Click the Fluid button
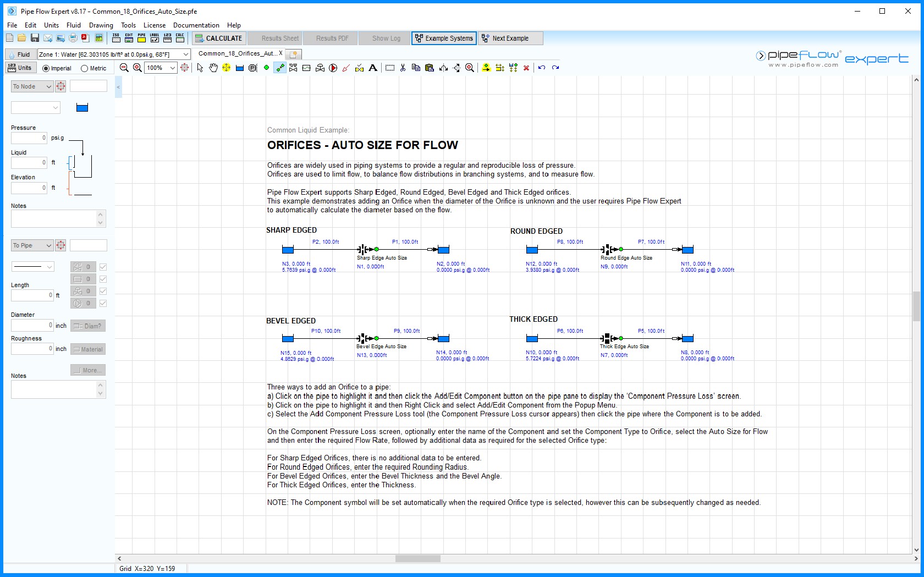 [20, 54]
